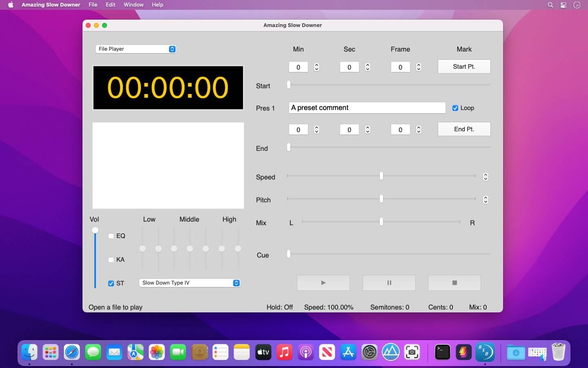Click the Pitch stepper arrows
This screenshot has width=588, height=368.
click(486, 200)
